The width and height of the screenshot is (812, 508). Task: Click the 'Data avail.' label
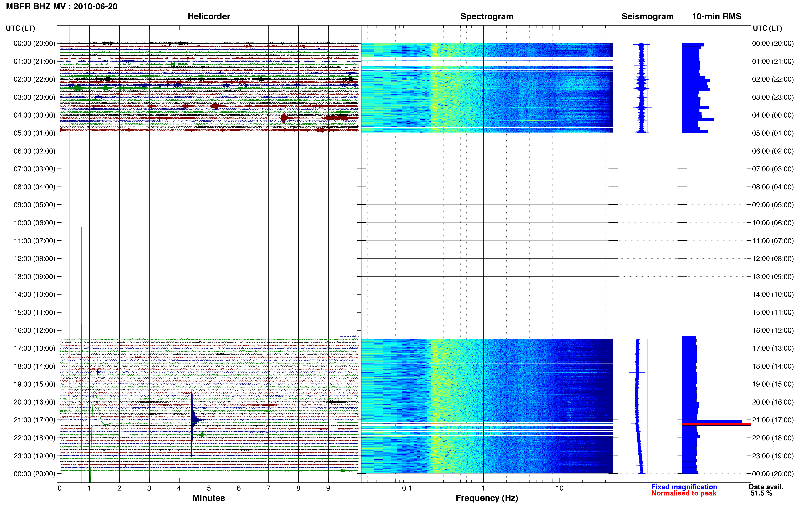(766, 487)
